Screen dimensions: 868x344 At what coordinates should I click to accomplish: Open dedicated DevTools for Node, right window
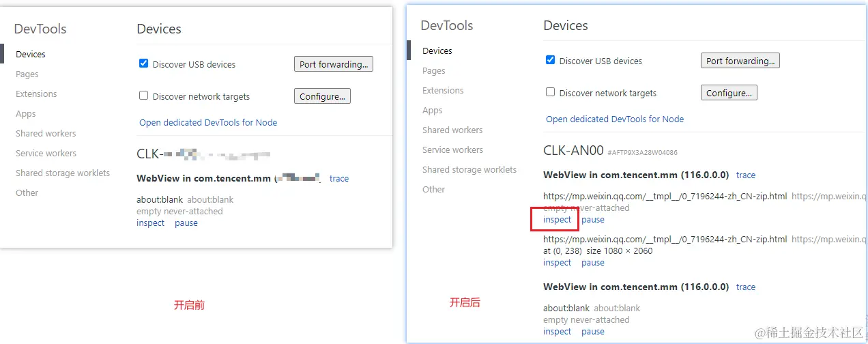(615, 119)
